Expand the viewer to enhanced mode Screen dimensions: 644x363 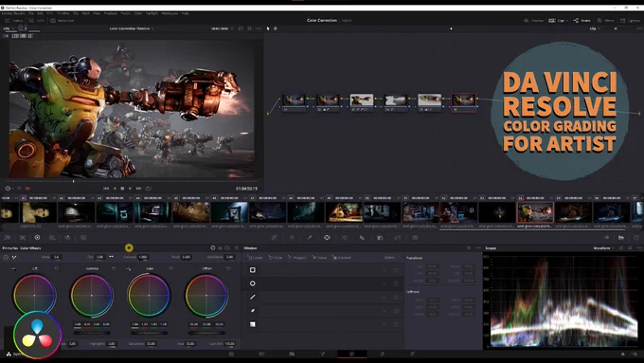[249, 28]
